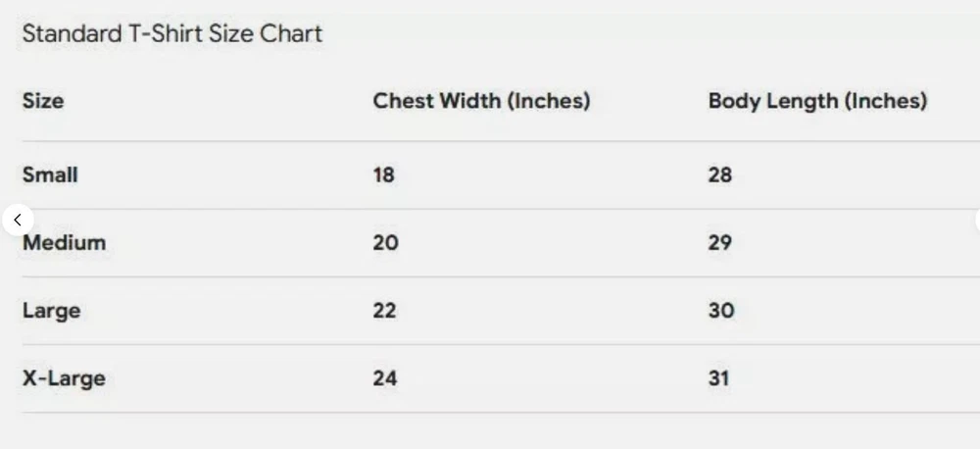Pick body length value 30 for Large

click(x=720, y=311)
